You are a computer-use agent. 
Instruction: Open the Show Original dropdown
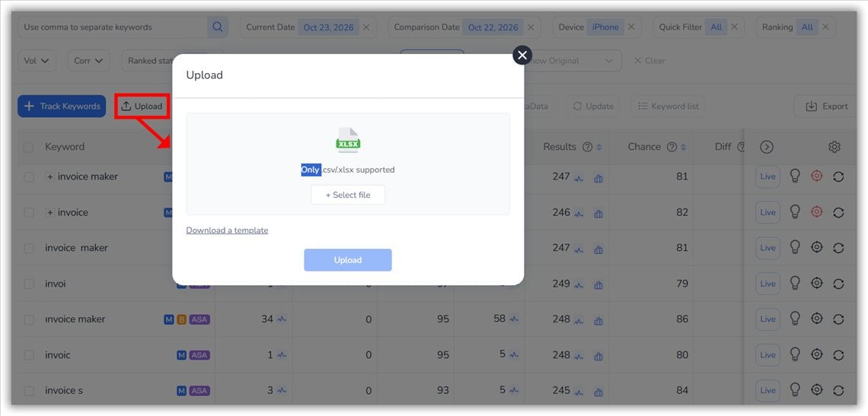pyautogui.click(x=573, y=61)
